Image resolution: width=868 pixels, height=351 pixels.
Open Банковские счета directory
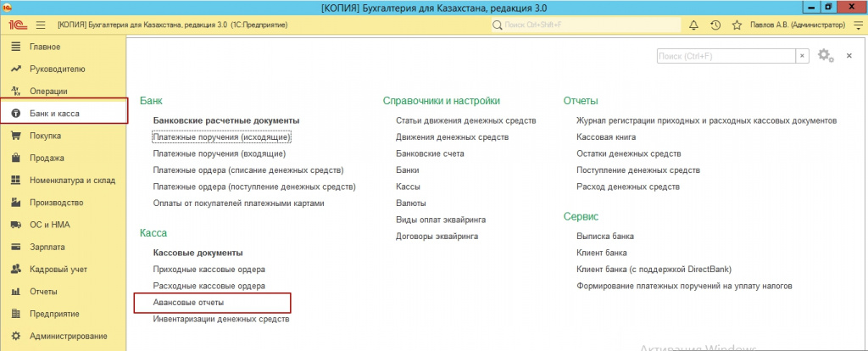(x=430, y=153)
